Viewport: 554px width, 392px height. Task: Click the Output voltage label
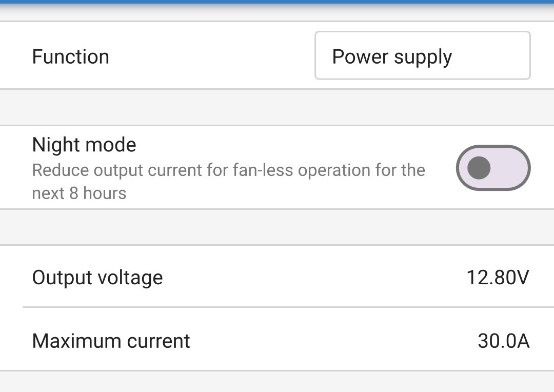pos(97,277)
